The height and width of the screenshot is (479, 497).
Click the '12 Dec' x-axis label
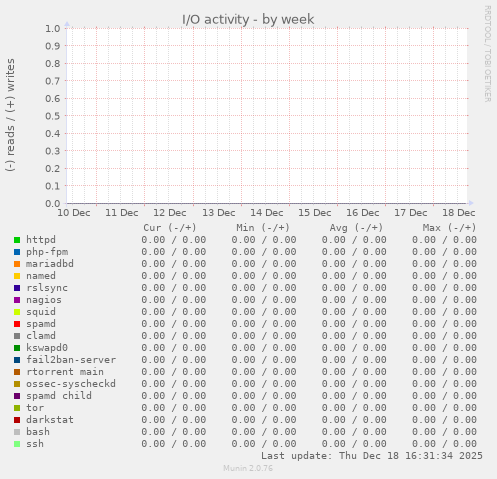(x=170, y=213)
